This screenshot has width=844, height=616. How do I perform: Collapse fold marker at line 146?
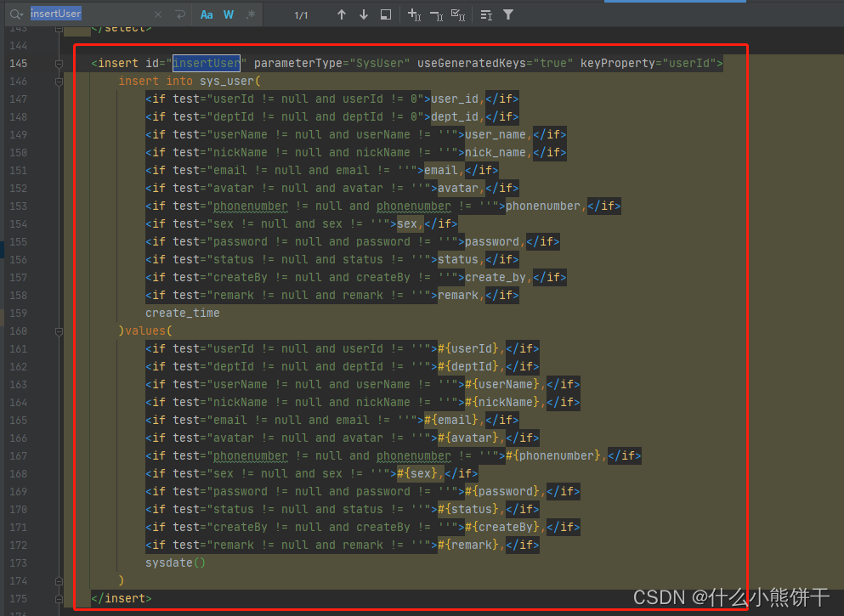click(59, 82)
